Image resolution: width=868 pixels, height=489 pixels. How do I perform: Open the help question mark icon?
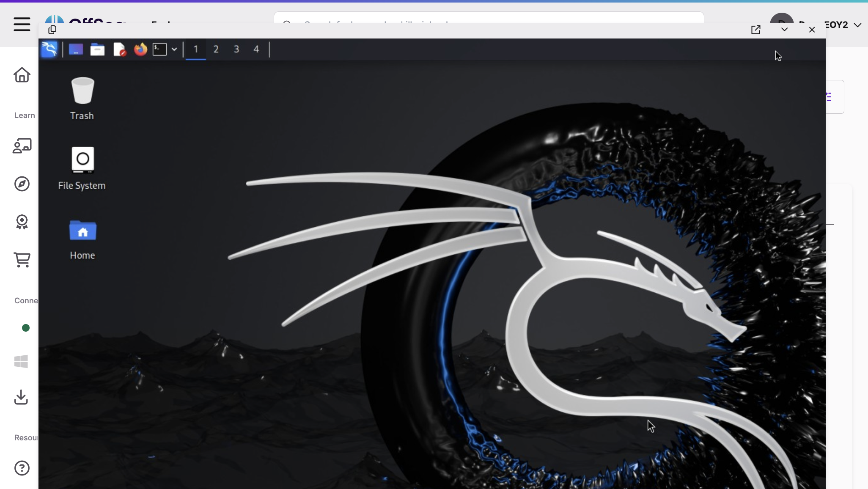pos(22,468)
